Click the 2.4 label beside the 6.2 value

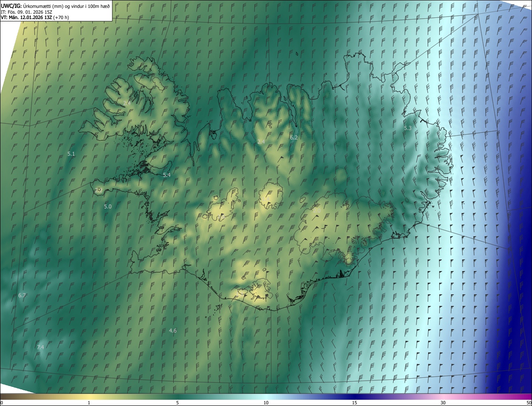261,142
